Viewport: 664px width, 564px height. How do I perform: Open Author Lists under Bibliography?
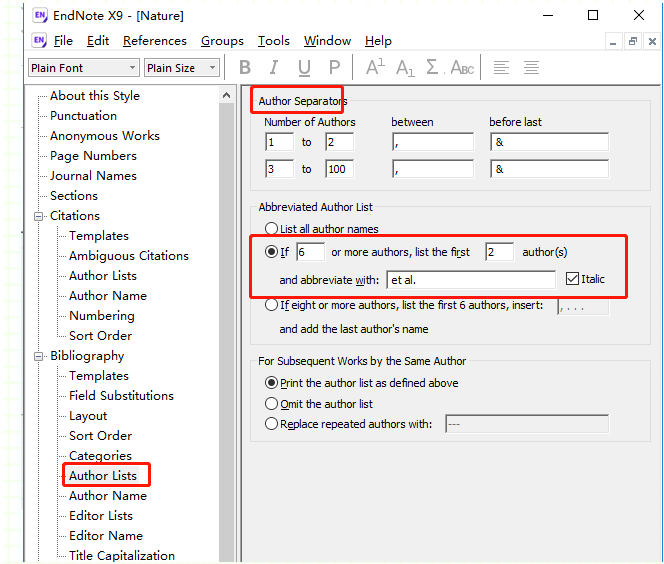[x=103, y=476]
